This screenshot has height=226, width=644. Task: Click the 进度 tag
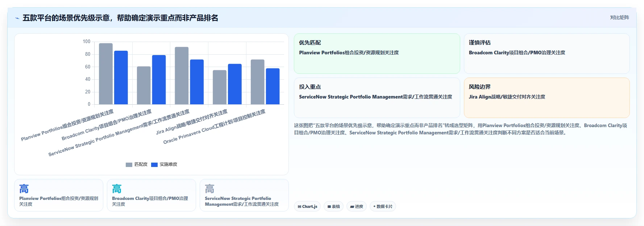357,206
